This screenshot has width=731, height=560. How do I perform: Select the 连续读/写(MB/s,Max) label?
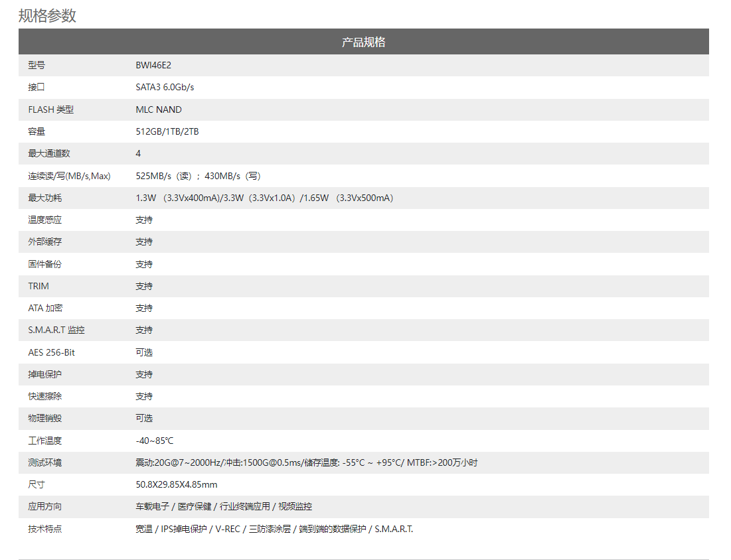(x=70, y=176)
